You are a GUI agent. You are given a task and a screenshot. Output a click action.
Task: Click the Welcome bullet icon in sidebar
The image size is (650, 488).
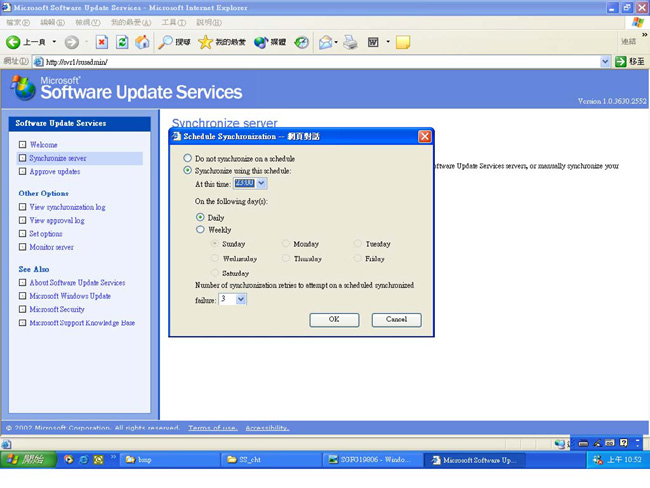[x=22, y=145]
